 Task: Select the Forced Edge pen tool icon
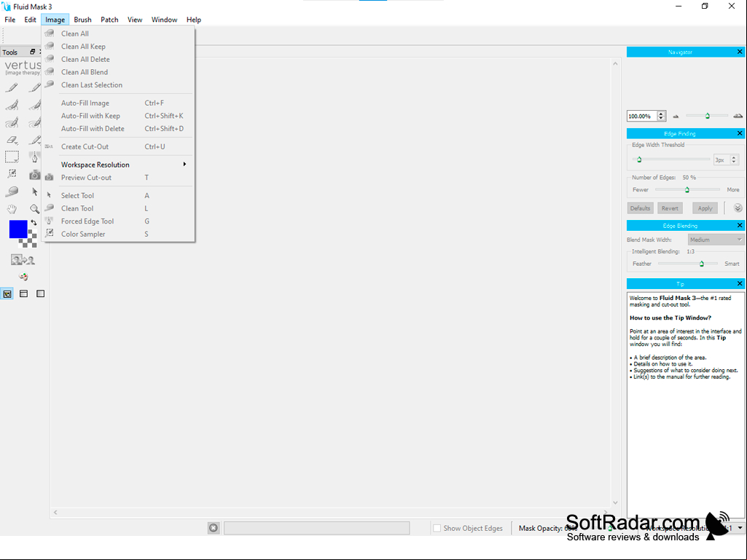click(34, 157)
